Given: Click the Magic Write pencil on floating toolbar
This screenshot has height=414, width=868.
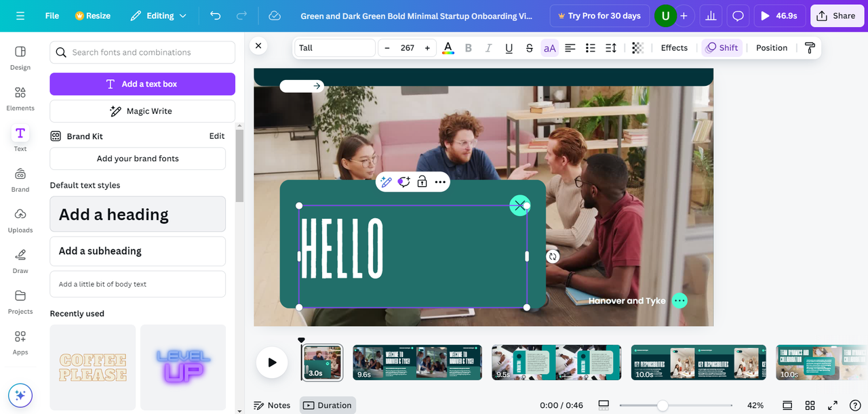Looking at the screenshot, I should 387,182.
